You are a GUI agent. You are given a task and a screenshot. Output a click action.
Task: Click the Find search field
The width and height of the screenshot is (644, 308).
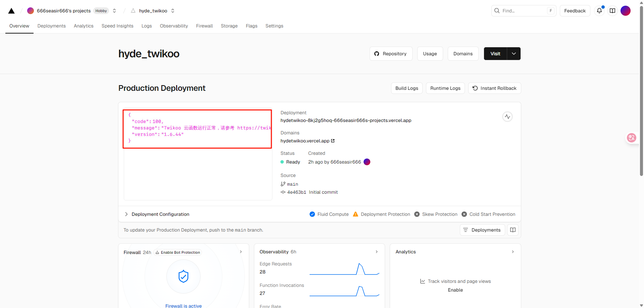coord(524,11)
